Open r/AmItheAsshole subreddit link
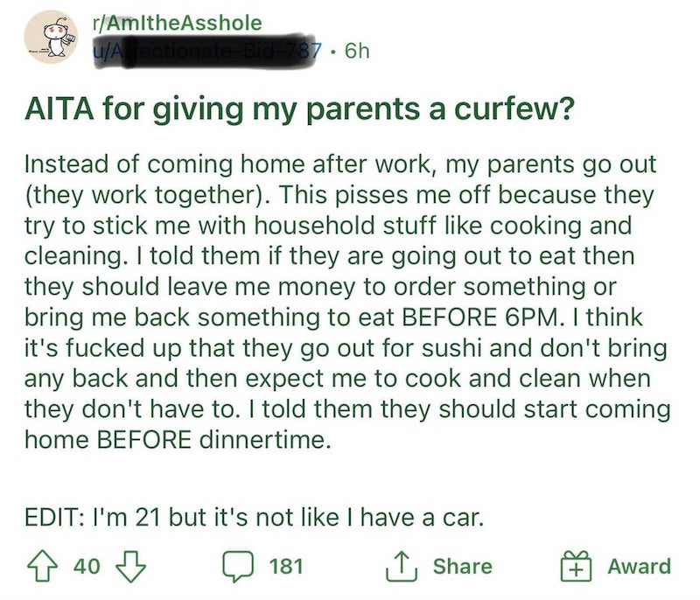 (x=177, y=24)
